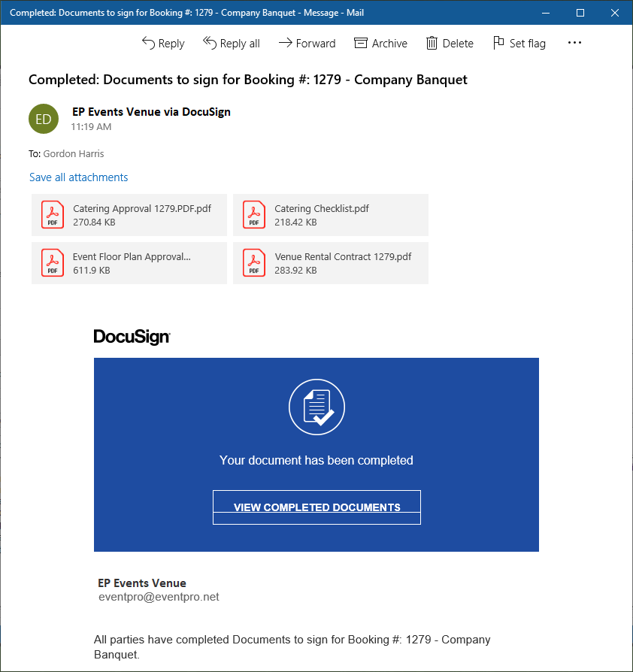Click the DocuSign logo
The height and width of the screenshot is (672, 633).
[x=132, y=337]
